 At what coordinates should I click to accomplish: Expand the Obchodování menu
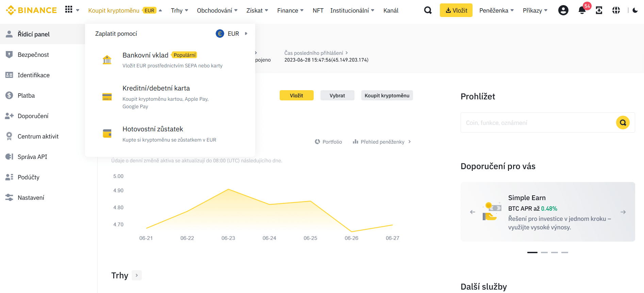(217, 11)
